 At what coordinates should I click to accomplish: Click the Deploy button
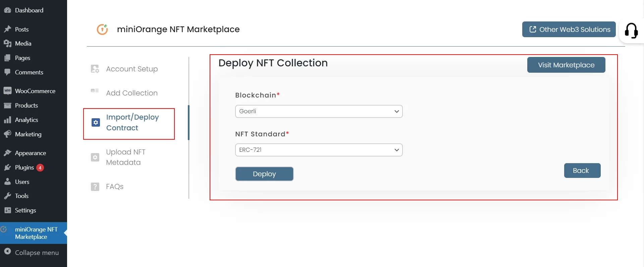point(264,174)
